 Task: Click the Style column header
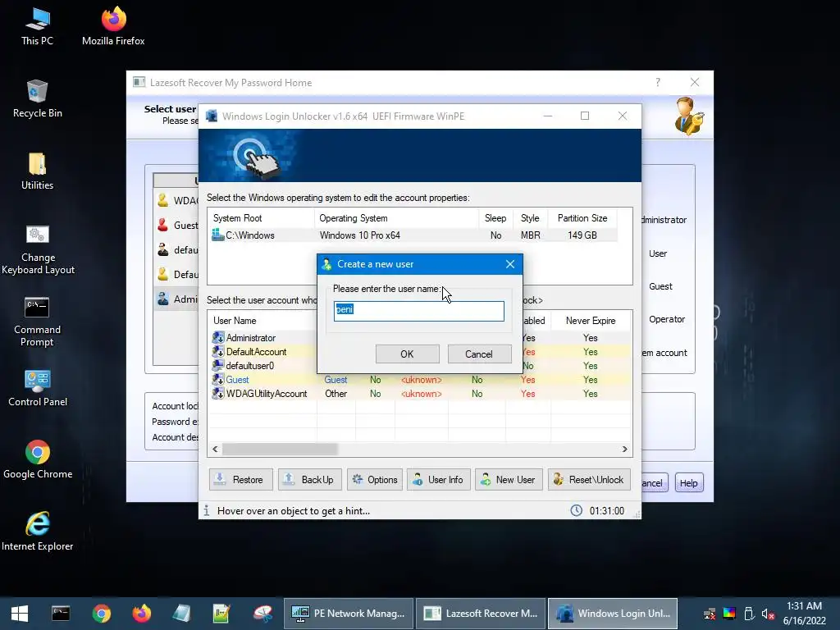[x=531, y=218]
